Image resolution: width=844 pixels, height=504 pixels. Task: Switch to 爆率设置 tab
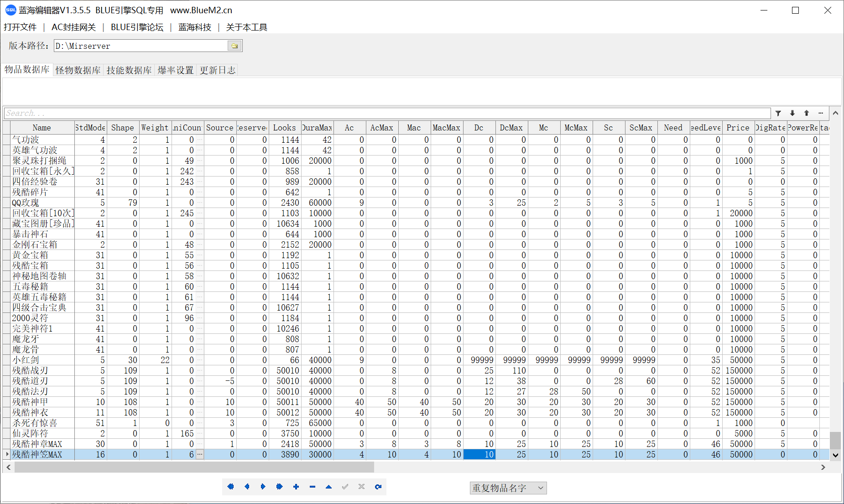point(176,70)
